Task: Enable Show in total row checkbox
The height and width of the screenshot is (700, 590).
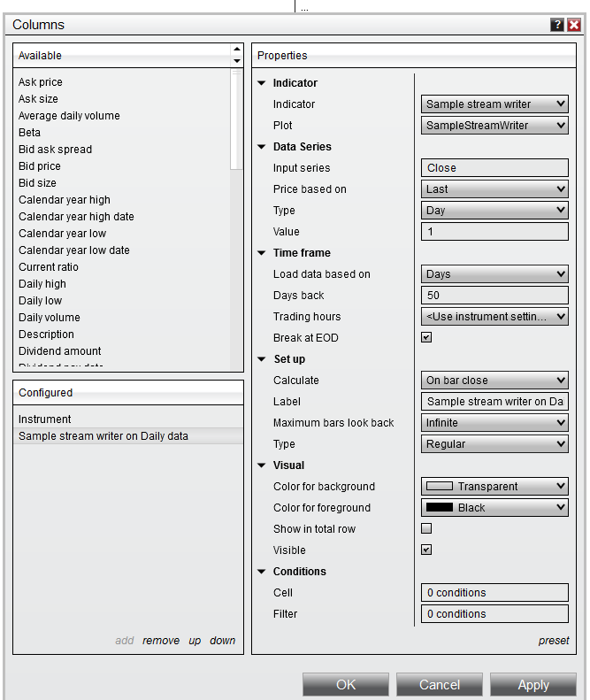Action: coord(426,528)
